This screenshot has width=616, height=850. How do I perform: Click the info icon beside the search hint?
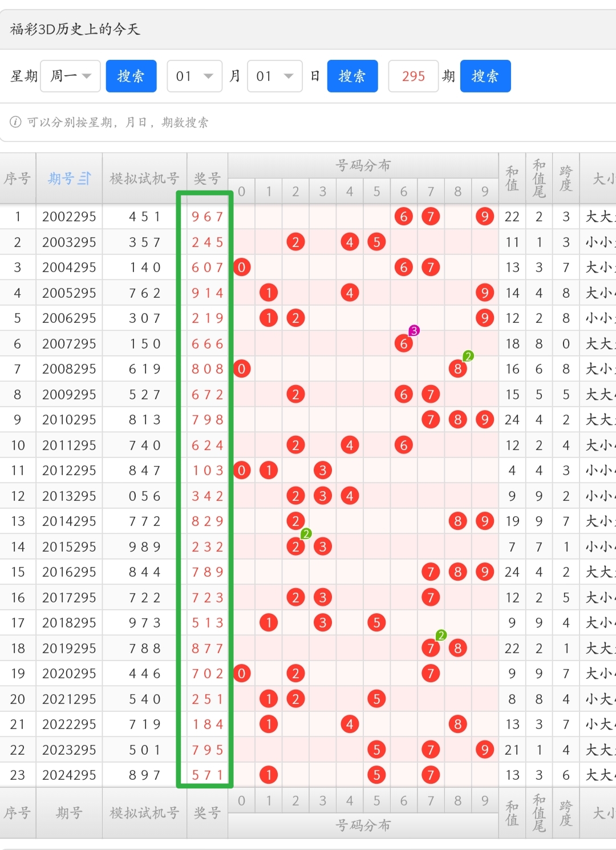[x=15, y=122]
